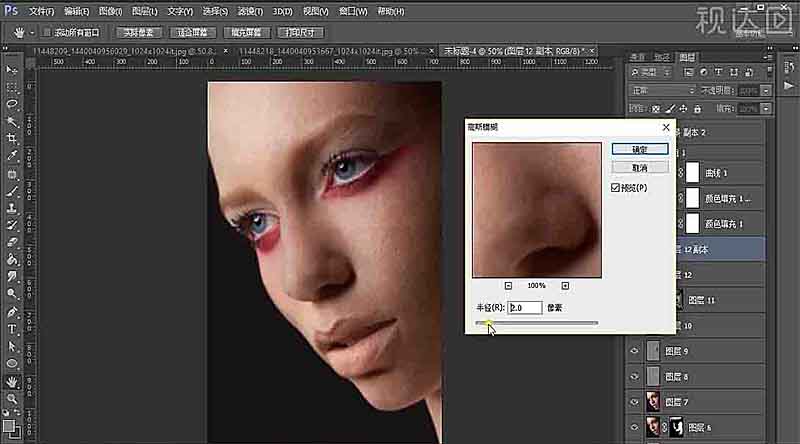The image size is (800, 444).
Task: Select the Crop tool
Action: 12,138
